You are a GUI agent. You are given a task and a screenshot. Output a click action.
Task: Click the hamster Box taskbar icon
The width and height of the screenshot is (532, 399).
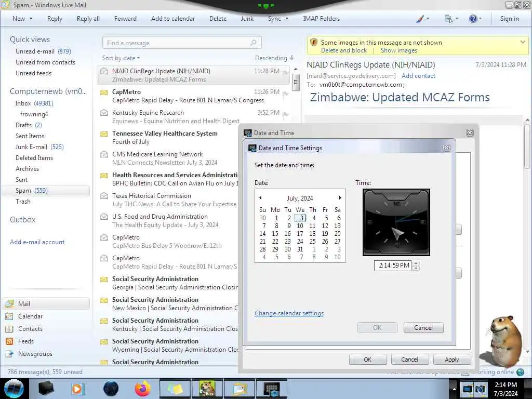(x=207, y=389)
